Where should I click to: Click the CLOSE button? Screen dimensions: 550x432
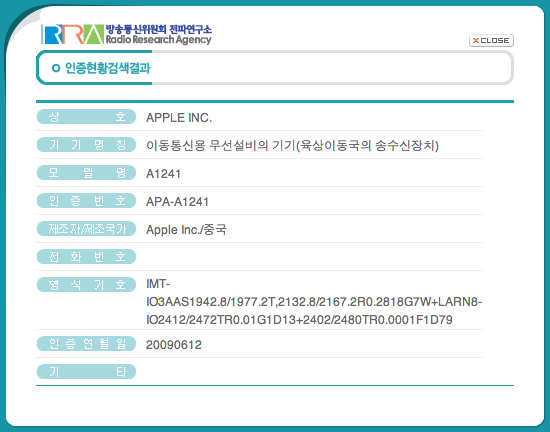(491, 40)
